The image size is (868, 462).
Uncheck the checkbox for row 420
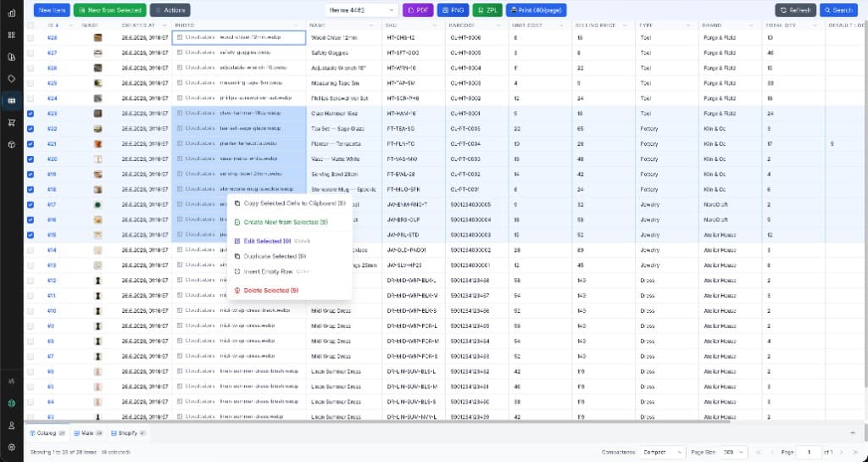click(x=31, y=159)
